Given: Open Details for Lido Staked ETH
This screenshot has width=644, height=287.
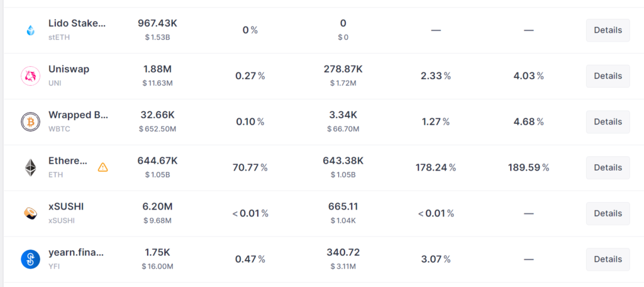Looking at the screenshot, I should [608, 30].
